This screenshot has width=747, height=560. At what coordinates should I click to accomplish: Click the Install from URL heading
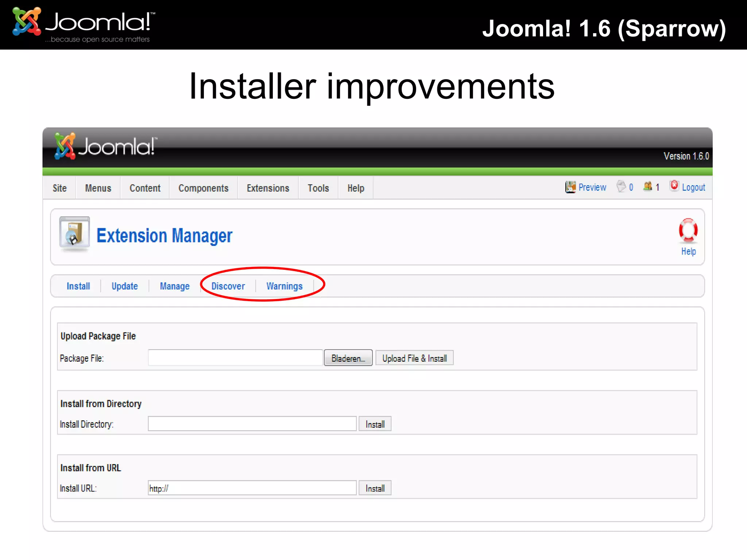point(90,468)
